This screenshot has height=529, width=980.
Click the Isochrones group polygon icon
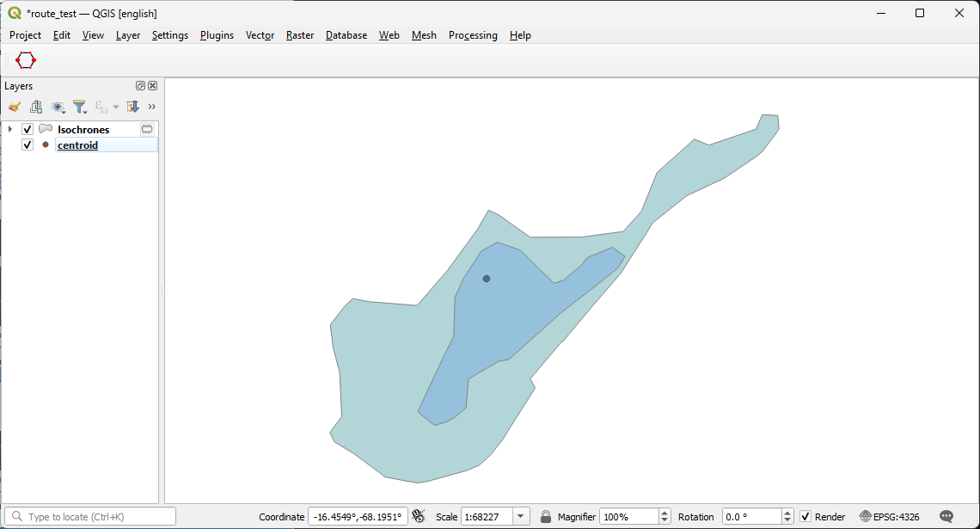click(x=45, y=129)
